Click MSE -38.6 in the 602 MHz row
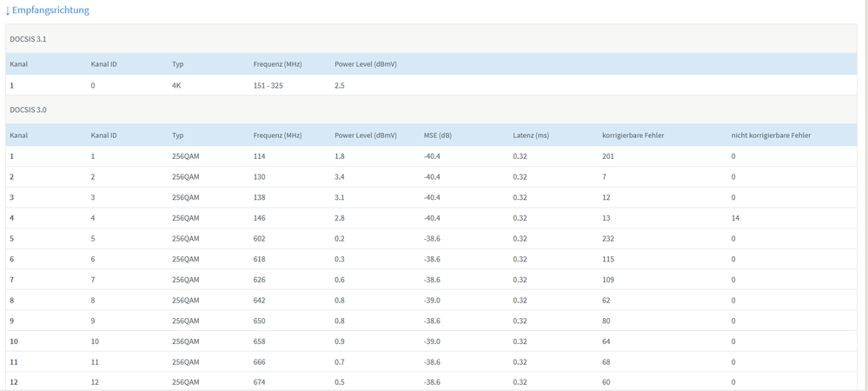Image resolution: width=868 pixels, height=391 pixels. point(433,239)
